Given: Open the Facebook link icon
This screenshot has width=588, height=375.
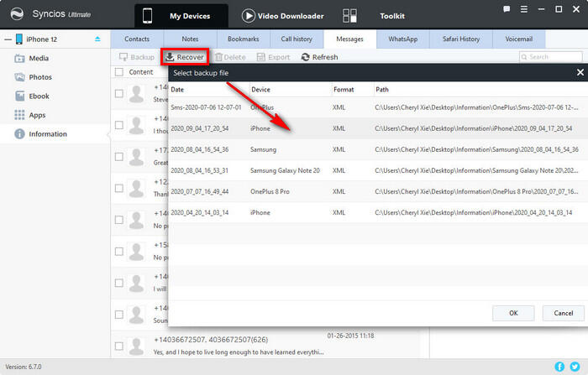Looking at the screenshot, I should click(559, 367).
